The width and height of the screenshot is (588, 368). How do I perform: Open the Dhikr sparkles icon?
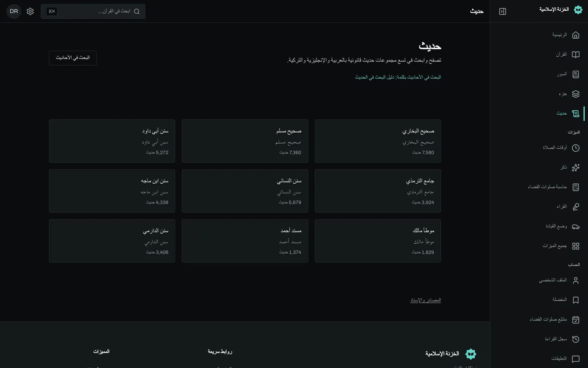(x=576, y=167)
